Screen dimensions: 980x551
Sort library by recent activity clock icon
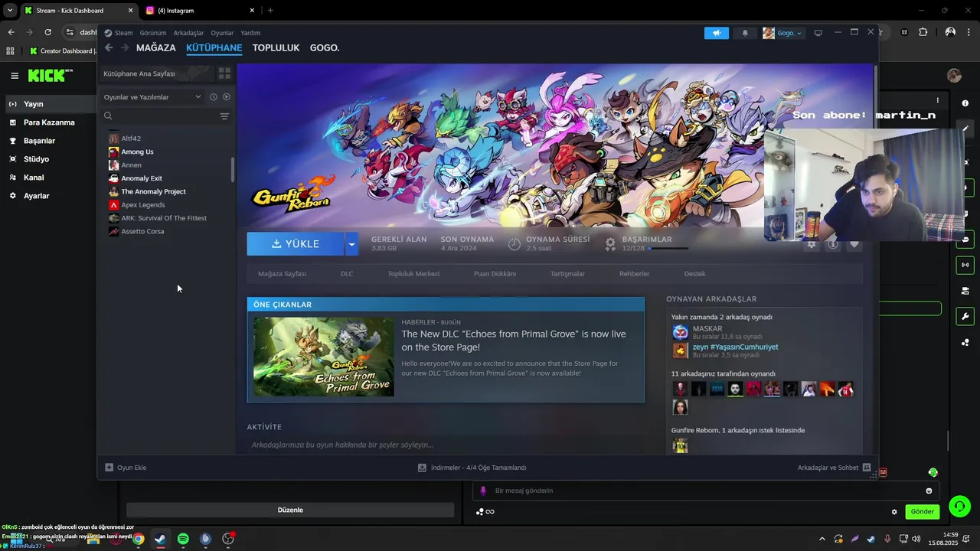coord(214,97)
